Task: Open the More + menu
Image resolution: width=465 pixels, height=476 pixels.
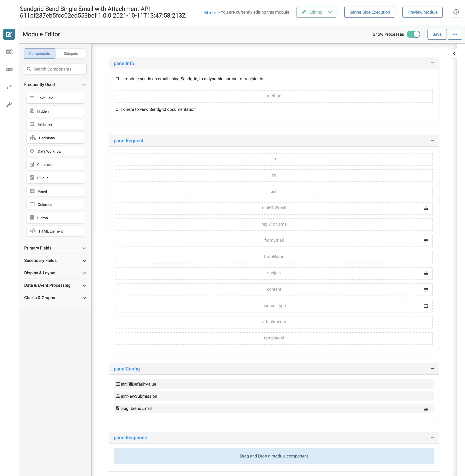Action: (x=212, y=13)
